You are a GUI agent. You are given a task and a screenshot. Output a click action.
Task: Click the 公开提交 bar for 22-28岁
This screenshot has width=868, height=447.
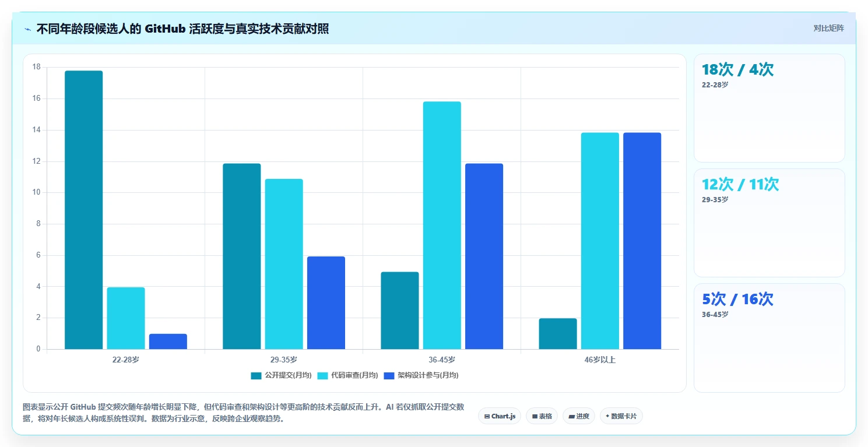coord(83,210)
